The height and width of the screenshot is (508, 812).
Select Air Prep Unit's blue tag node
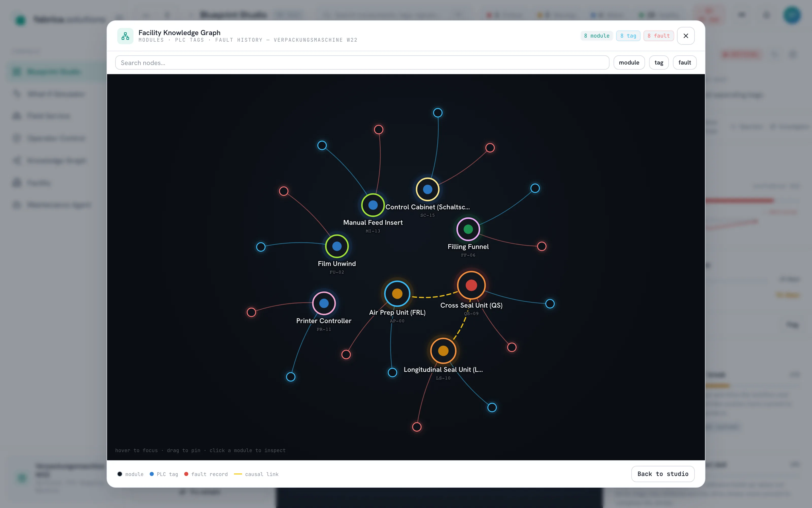[x=392, y=372]
